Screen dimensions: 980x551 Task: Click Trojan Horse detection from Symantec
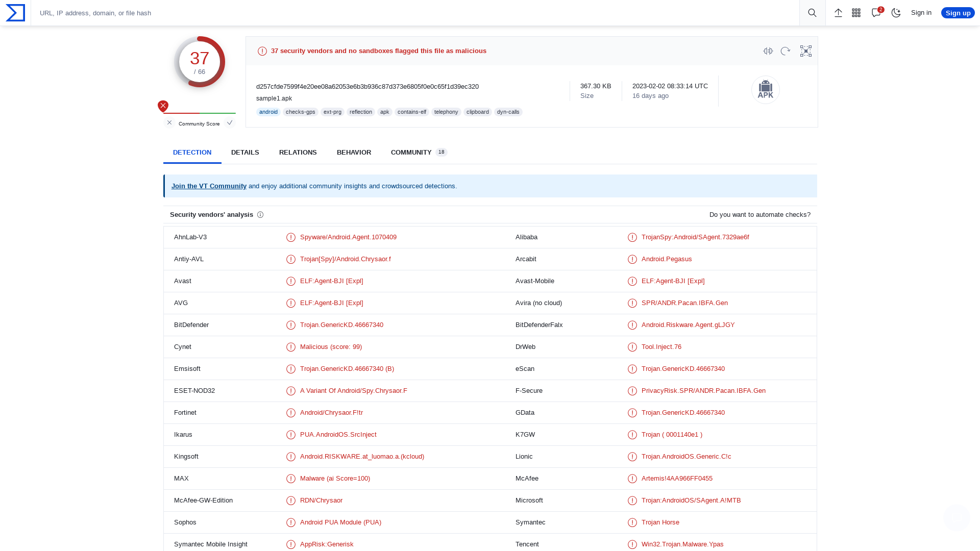[660, 522]
